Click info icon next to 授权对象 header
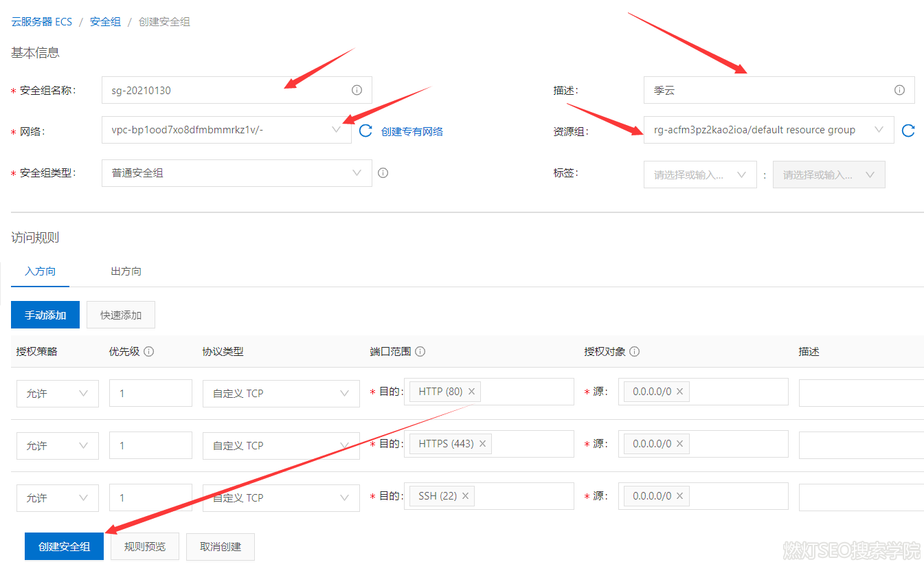924x571 pixels. tap(635, 351)
